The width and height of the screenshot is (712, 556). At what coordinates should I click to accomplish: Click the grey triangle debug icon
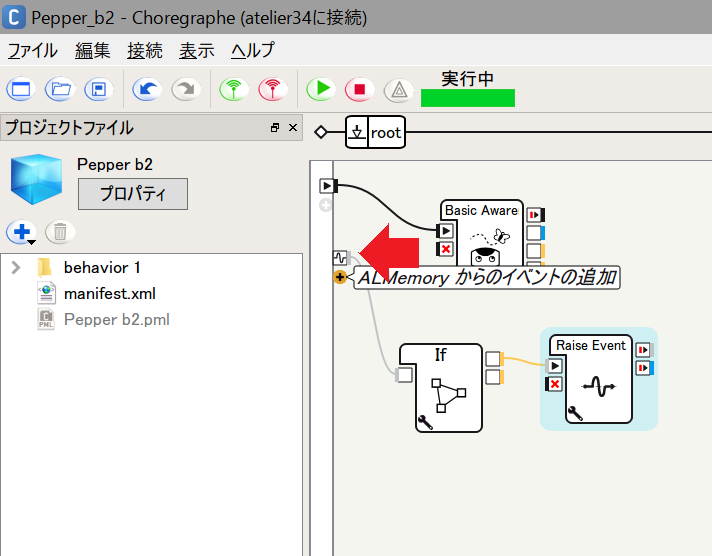click(x=399, y=90)
